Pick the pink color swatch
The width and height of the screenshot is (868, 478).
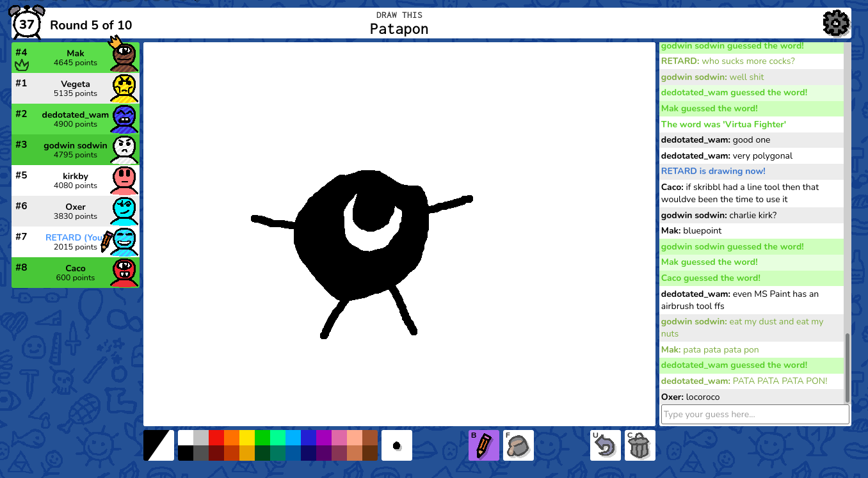point(339,438)
